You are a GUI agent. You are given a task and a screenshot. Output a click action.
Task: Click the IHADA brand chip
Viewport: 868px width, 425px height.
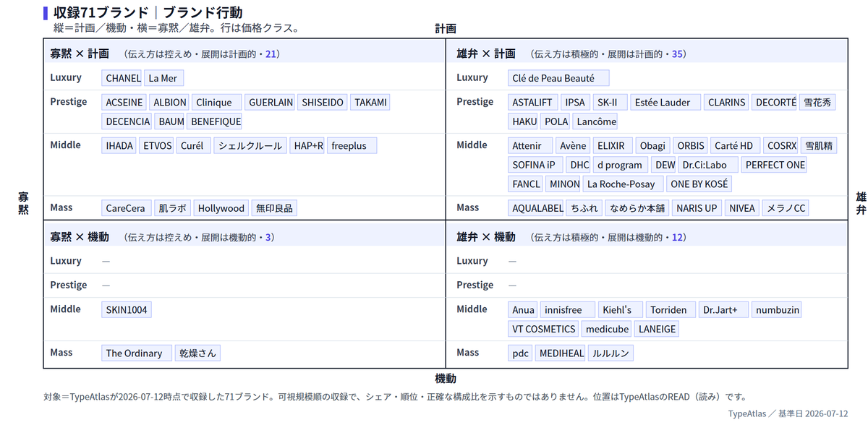click(119, 146)
